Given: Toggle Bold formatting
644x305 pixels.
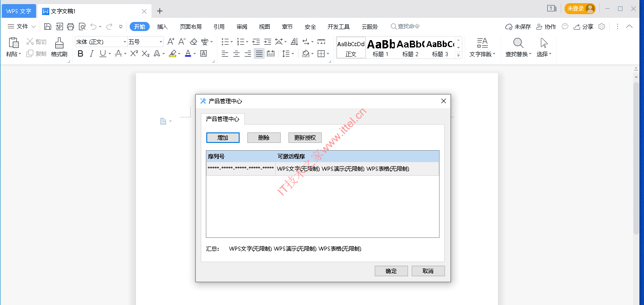Looking at the screenshot, I should point(80,54).
